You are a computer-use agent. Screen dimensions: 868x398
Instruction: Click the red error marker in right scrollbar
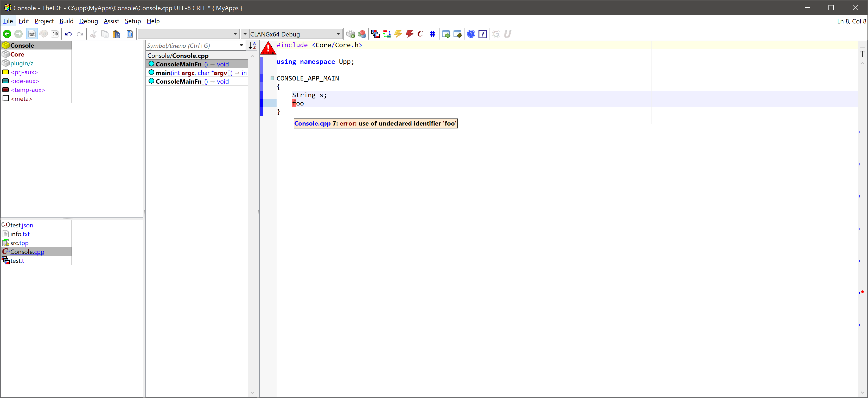pyautogui.click(x=862, y=292)
